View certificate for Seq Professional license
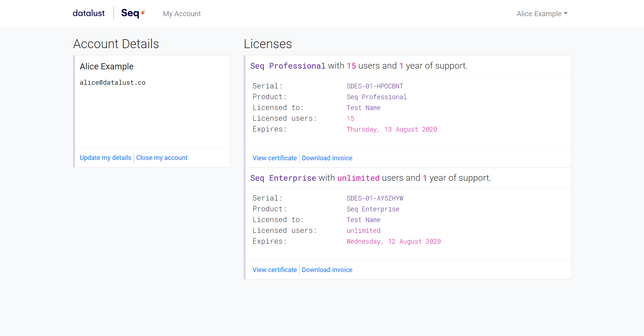644x336 pixels. 275,158
